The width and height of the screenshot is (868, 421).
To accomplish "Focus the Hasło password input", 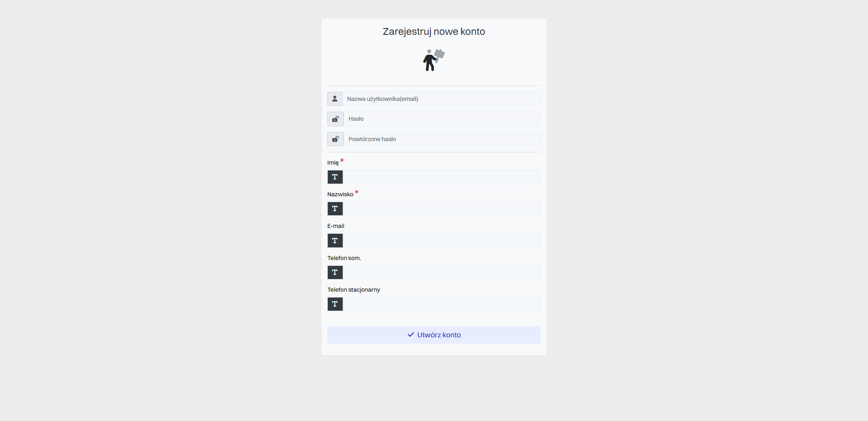I will click(x=442, y=119).
